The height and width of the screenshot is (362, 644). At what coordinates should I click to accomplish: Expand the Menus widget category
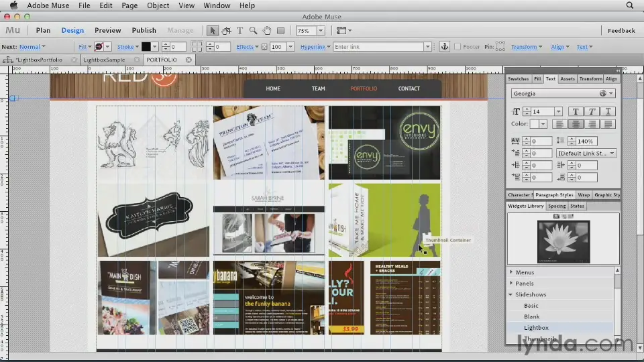(x=511, y=272)
